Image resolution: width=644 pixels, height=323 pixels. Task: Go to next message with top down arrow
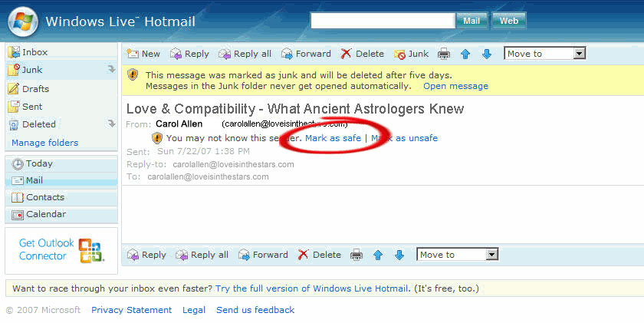pyautogui.click(x=487, y=54)
